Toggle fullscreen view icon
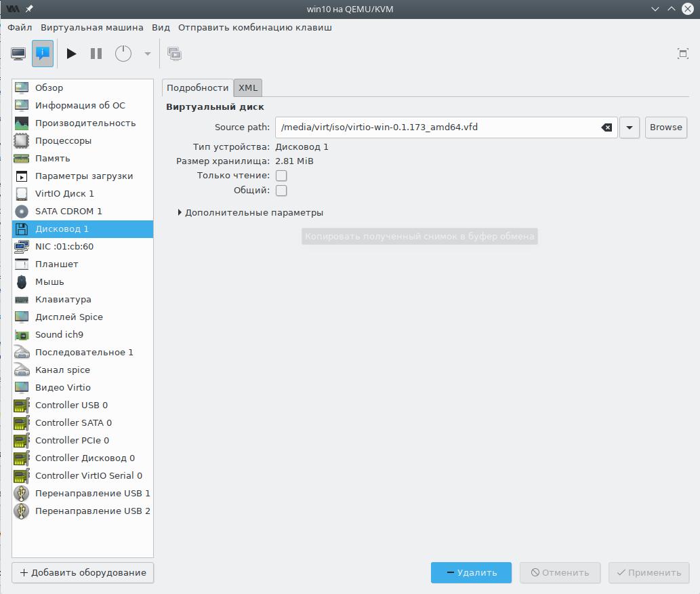This screenshot has width=700, height=594. click(682, 54)
